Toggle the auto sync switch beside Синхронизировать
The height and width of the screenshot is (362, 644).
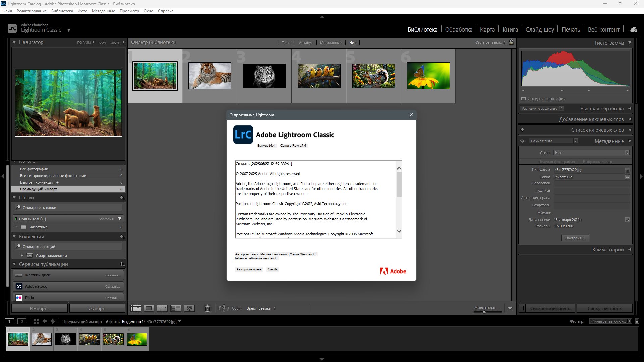[x=522, y=308]
